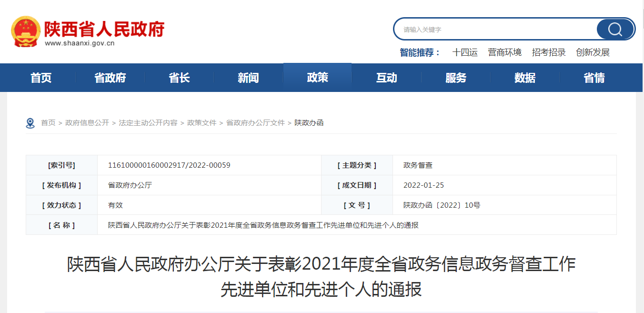Click the breadcrumb location pin icon
The width and height of the screenshot is (644, 313).
(30, 123)
